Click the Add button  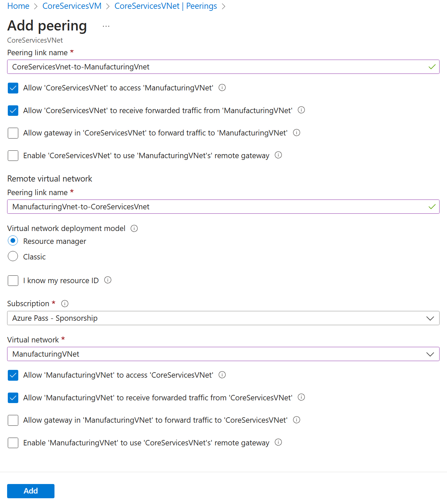coord(30,491)
